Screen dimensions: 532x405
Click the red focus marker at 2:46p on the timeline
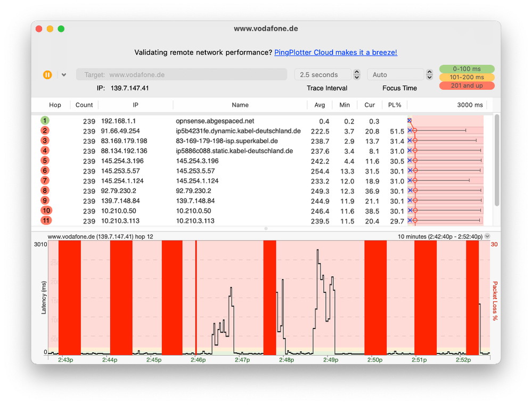click(x=197, y=298)
